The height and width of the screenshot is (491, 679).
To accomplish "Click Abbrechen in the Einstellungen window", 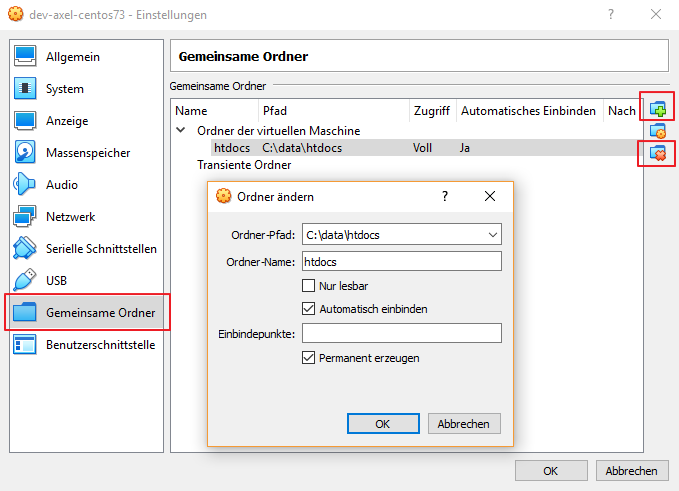I will click(x=632, y=471).
